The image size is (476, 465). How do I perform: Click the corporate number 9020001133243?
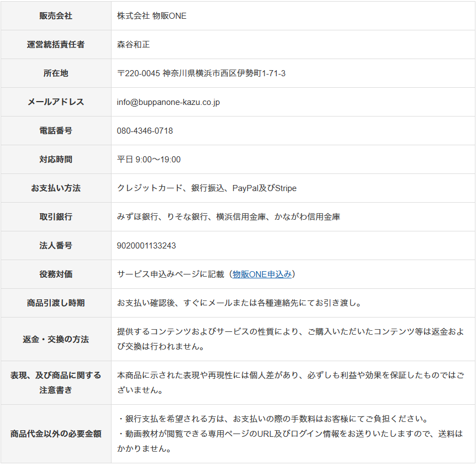(146, 246)
